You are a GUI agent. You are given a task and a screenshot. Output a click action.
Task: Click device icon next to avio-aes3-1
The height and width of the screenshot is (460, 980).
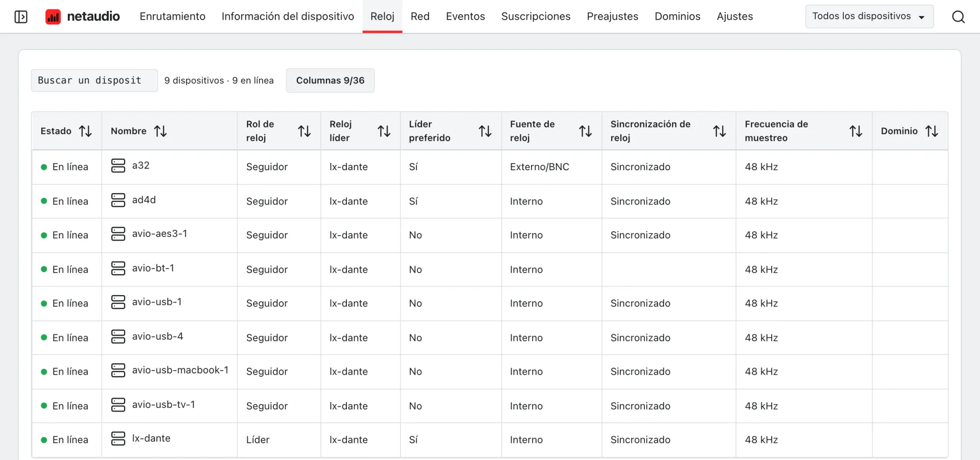click(118, 234)
